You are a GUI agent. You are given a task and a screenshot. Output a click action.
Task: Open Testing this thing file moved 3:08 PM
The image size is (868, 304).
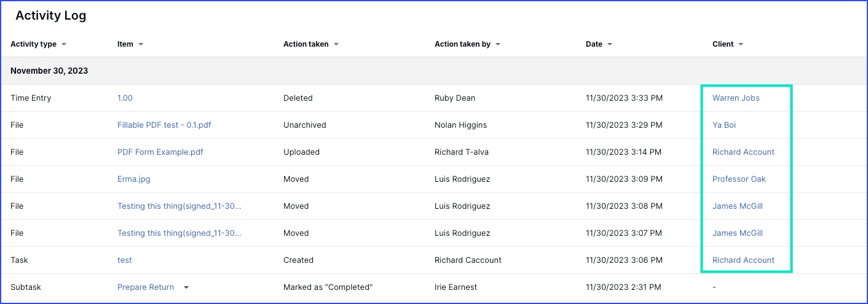pos(180,206)
